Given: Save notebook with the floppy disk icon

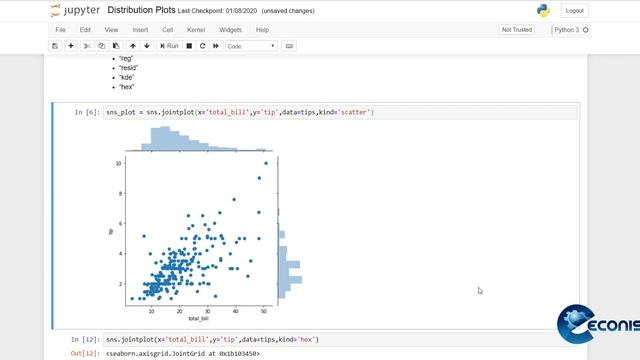Looking at the screenshot, I should pos(55,46).
